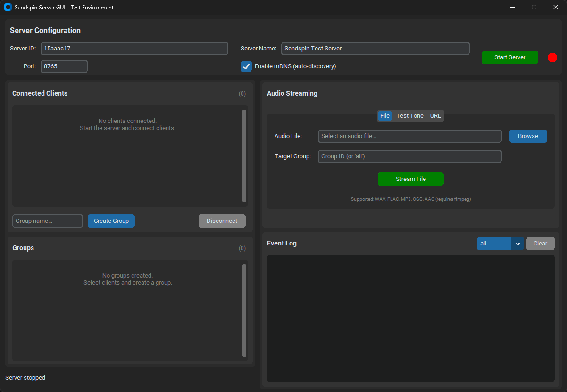Click the Sendspin app icon in title bar
This screenshot has height=392, width=567.
(8, 7)
